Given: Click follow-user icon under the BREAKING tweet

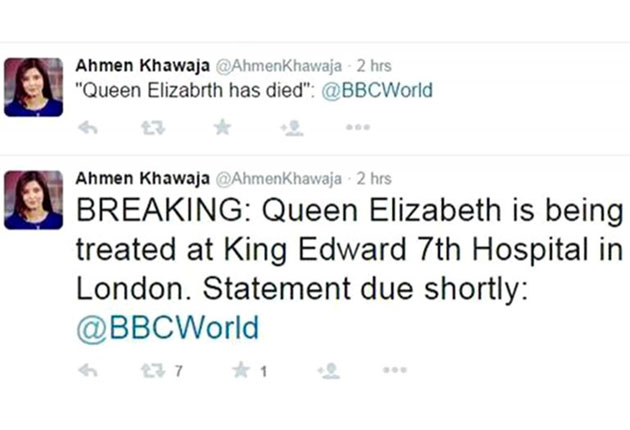Looking at the screenshot, I should 328,371.
